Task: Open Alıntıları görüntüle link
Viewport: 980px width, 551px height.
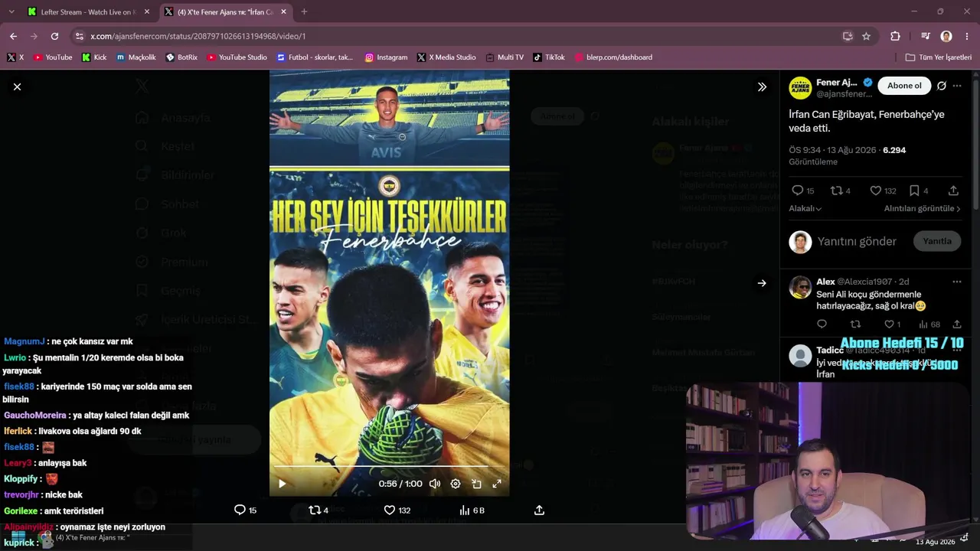Action: pyautogui.click(x=923, y=208)
